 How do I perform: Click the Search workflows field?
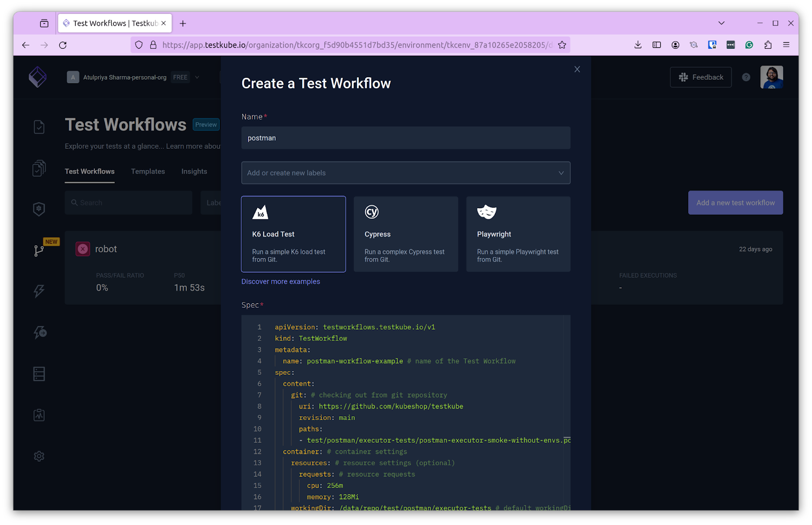128,203
